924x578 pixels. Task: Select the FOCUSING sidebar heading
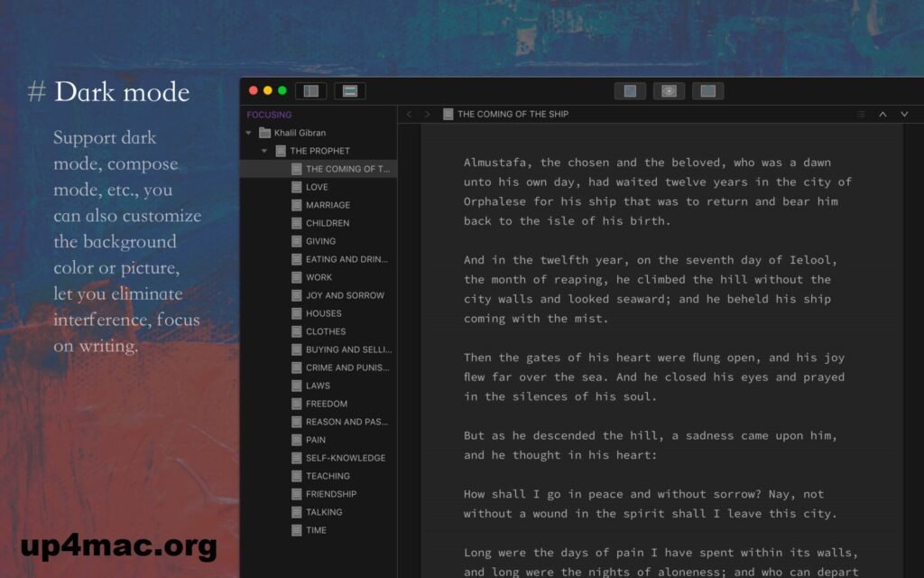[x=269, y=115]
